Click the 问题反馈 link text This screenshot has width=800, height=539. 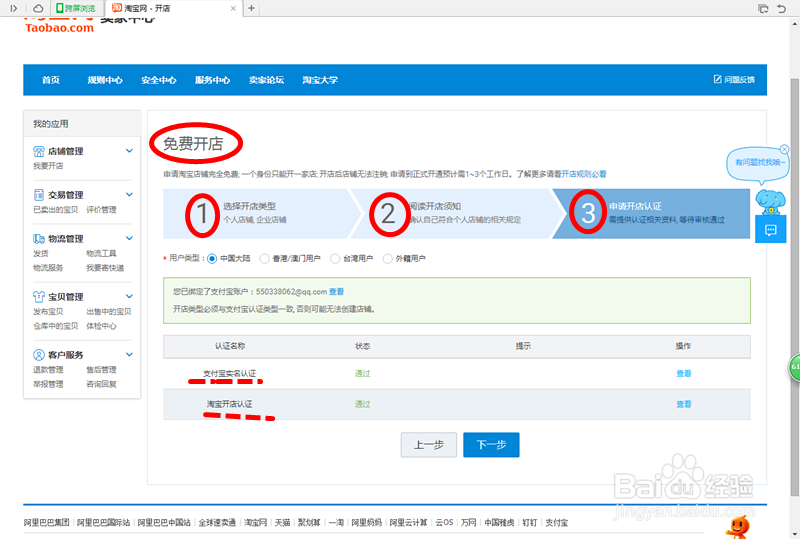coord(740,79)
